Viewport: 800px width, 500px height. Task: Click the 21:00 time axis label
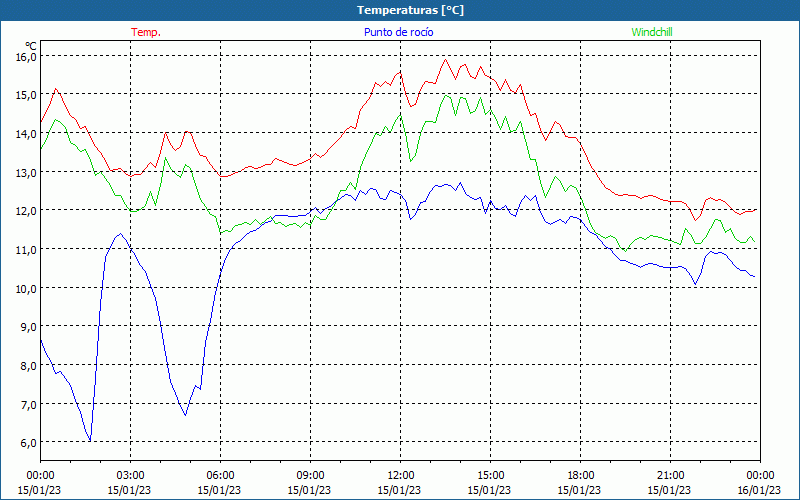click(670, 476)
